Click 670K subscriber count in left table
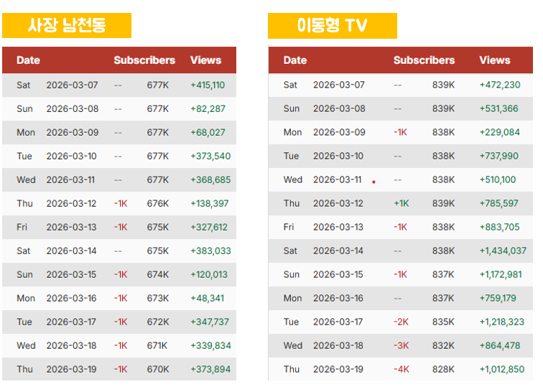The image size is (543, 392). pos(158,370)
